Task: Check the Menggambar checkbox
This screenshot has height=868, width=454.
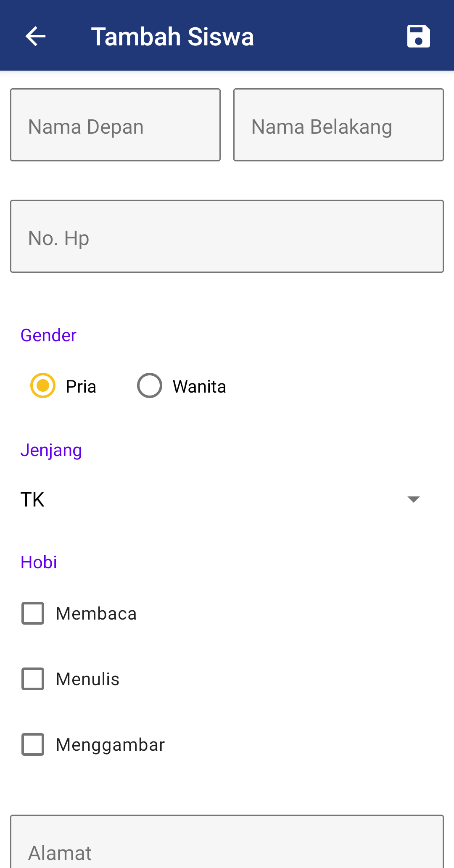Action: click(33, 744)
